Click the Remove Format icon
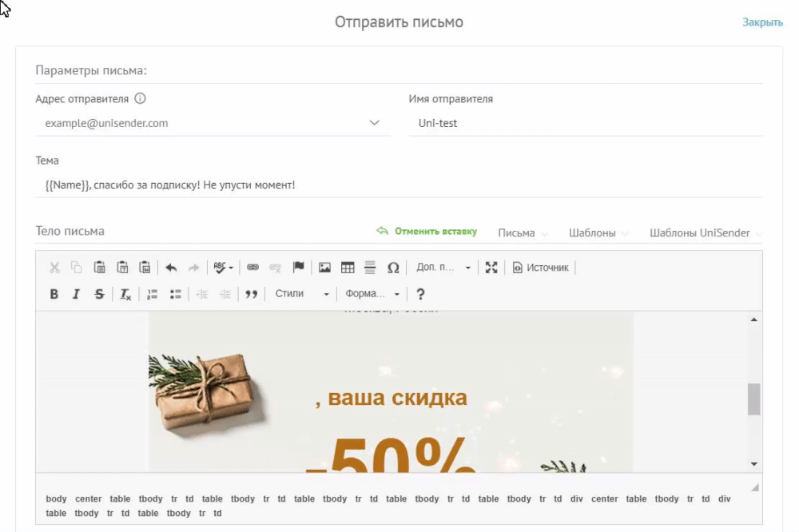Image resolution: width=799 pixels, height=532 pixels. tap(125, 294)
